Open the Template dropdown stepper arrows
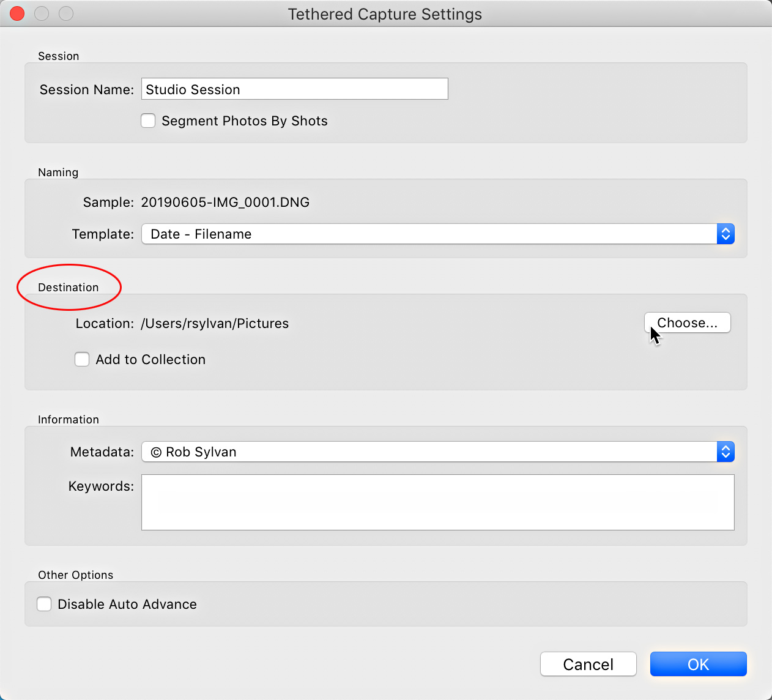772x700 pixels. click(726, 234)
